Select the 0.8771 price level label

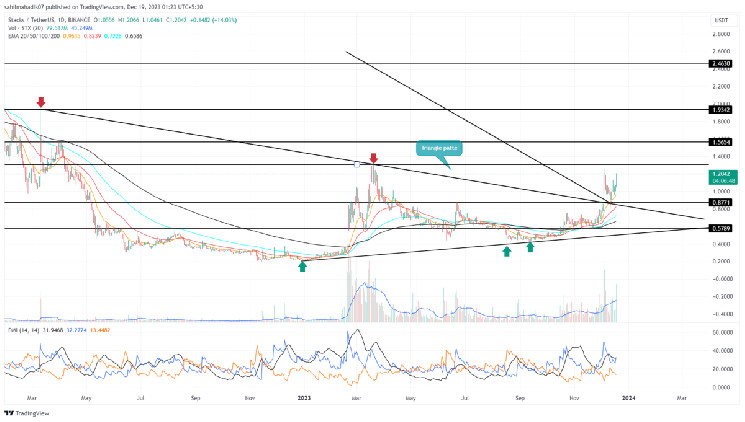tap(720, 202)
